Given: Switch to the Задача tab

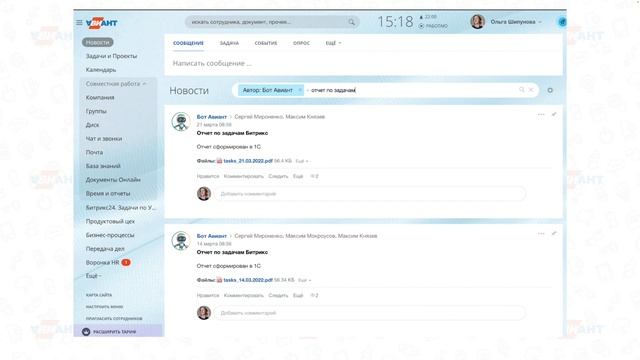Looking at the screenshot, I should point(229,43).
